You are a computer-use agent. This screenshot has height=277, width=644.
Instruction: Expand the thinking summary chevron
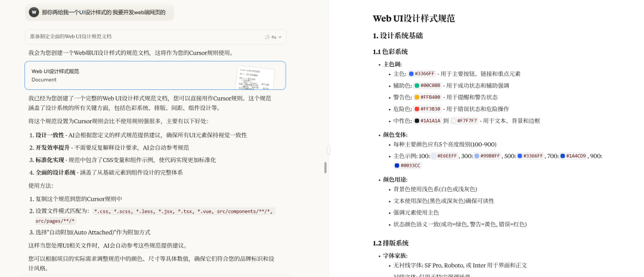pos(280,37)
